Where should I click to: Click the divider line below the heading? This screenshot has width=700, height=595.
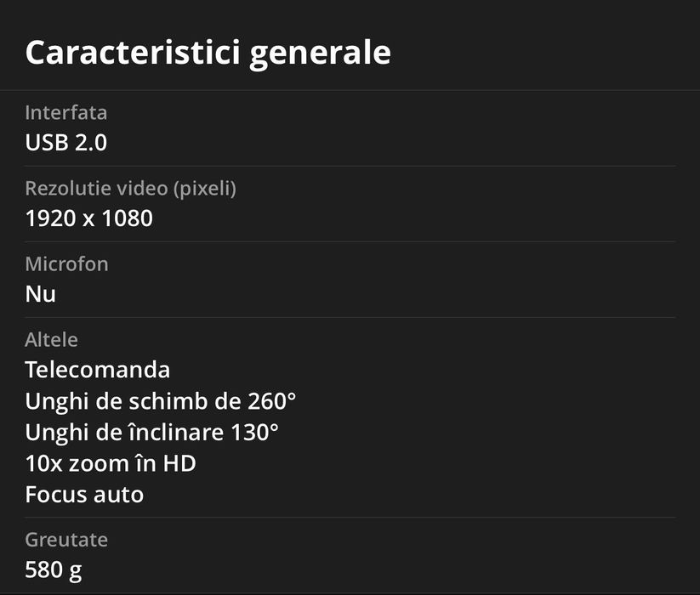pos(350,90)
